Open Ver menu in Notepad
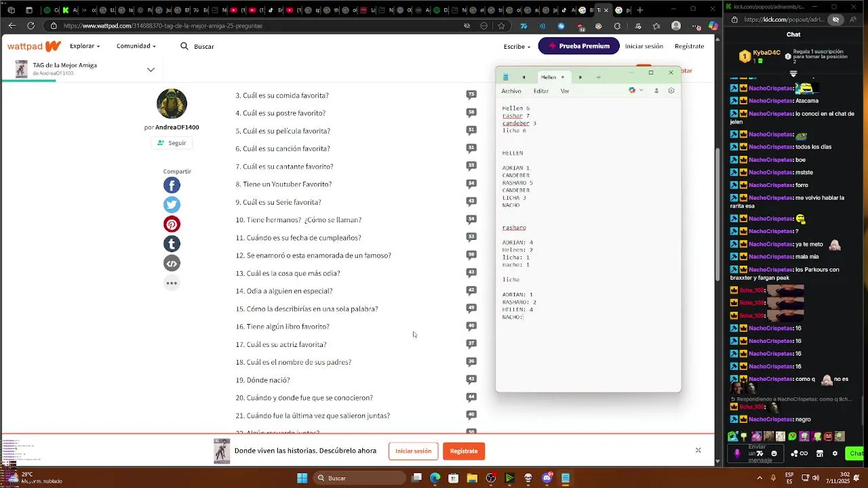The image size is (868, 488). pyautogui.click(x=565, y=91)
